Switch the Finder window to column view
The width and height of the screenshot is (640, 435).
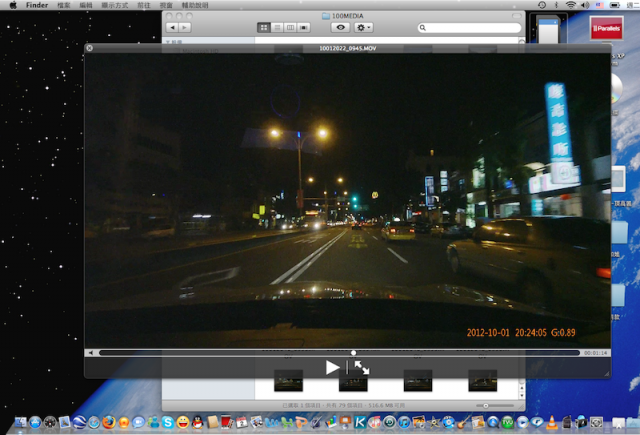pos(290,27)
